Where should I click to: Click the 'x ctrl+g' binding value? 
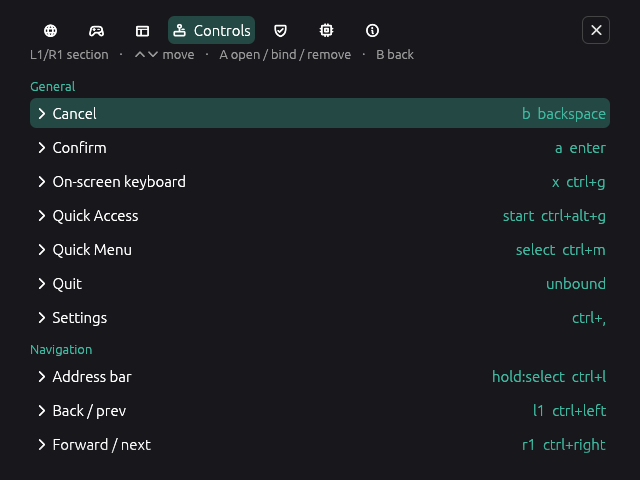[578, 182]
